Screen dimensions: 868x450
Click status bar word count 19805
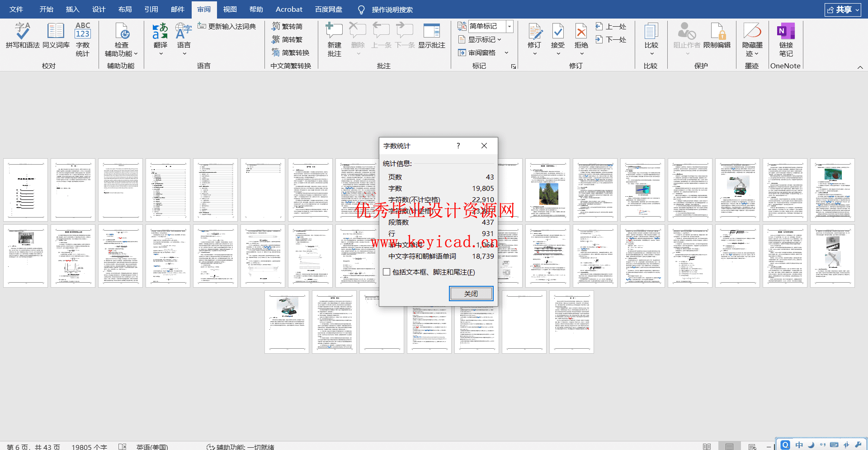(89, 446)
